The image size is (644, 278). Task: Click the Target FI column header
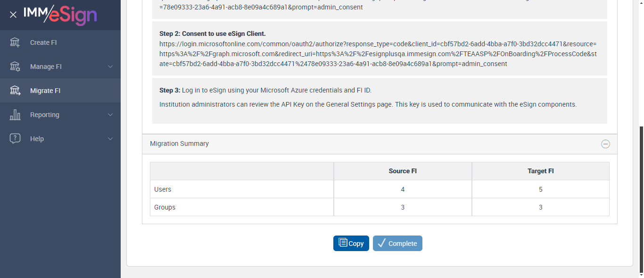(540, 171)
